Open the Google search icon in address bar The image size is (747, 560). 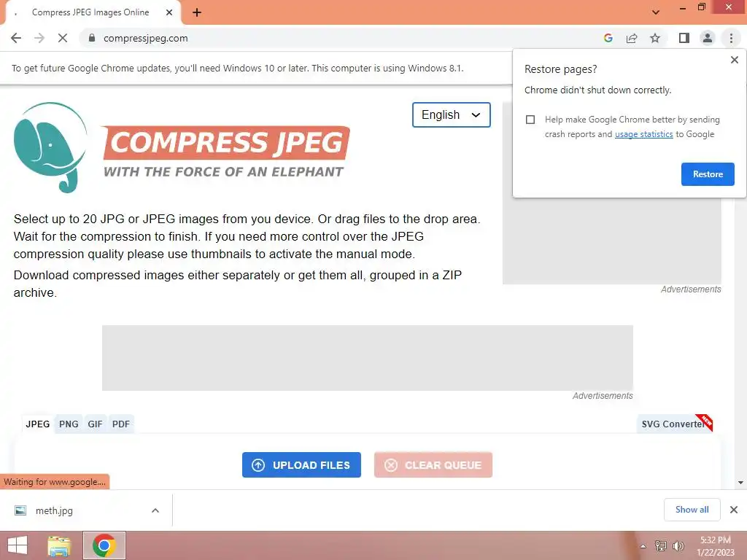point(608,38)
